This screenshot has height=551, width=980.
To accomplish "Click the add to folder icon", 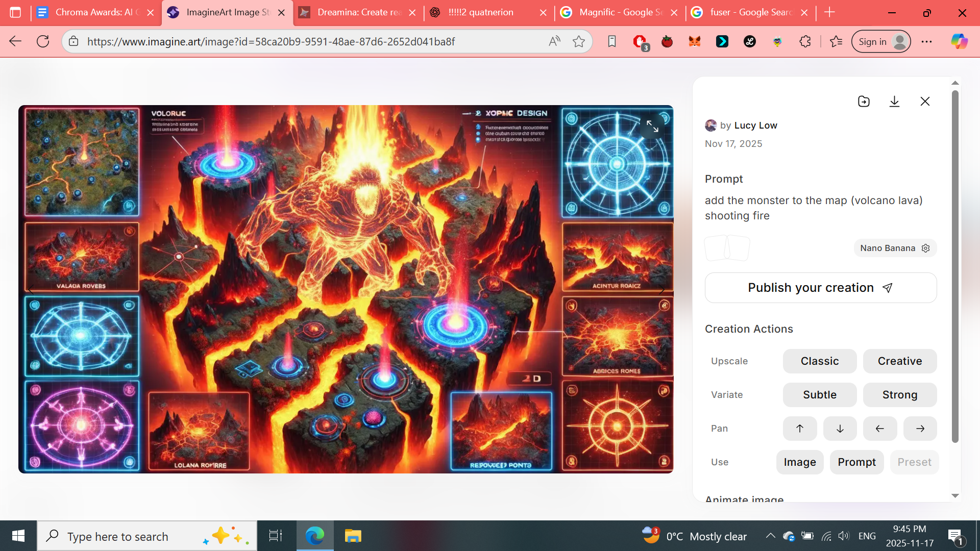I will pyautogui.click(x=864, y=102).
